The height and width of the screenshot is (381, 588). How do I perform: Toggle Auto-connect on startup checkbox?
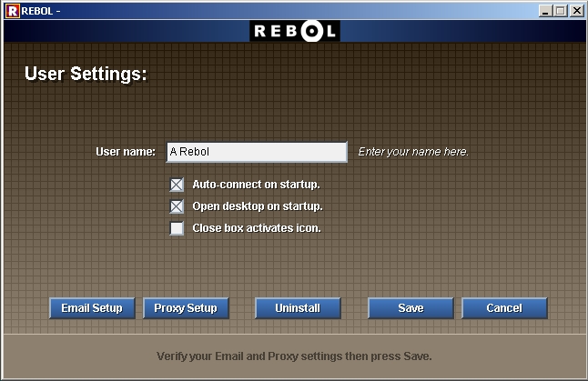[x=177, y=185]
